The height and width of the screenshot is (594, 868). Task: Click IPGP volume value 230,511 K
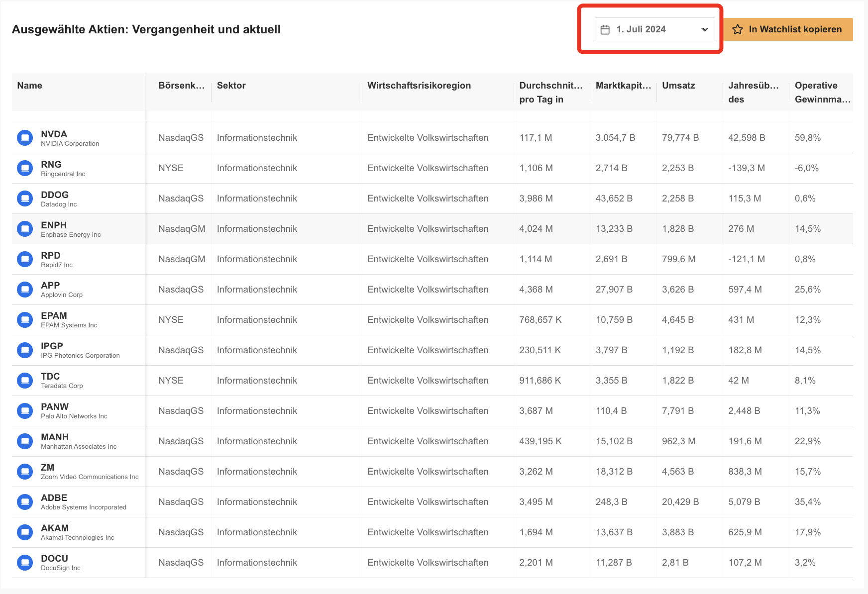click(x=540, y=350)
